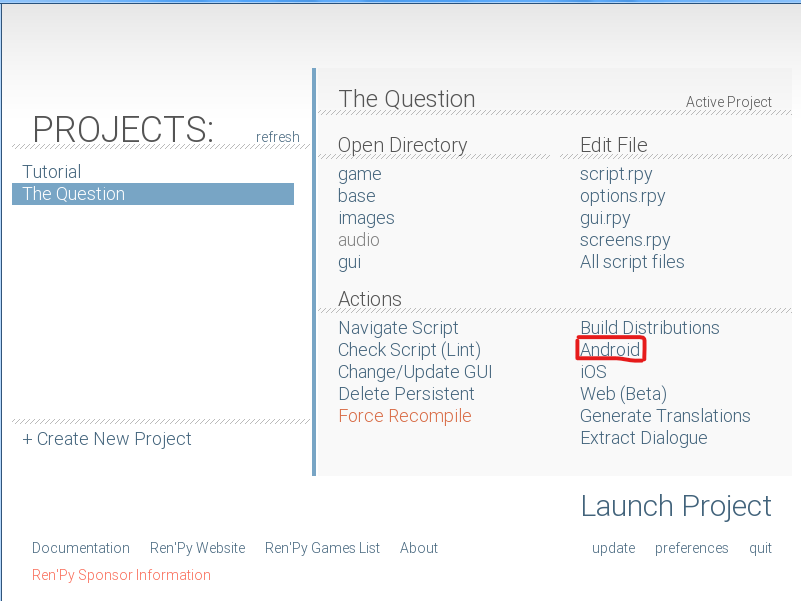Refresh the projects list
Image resolution: width=801 pixels, height=601 pixels.
pyautogui.click(x=277, y=137)
